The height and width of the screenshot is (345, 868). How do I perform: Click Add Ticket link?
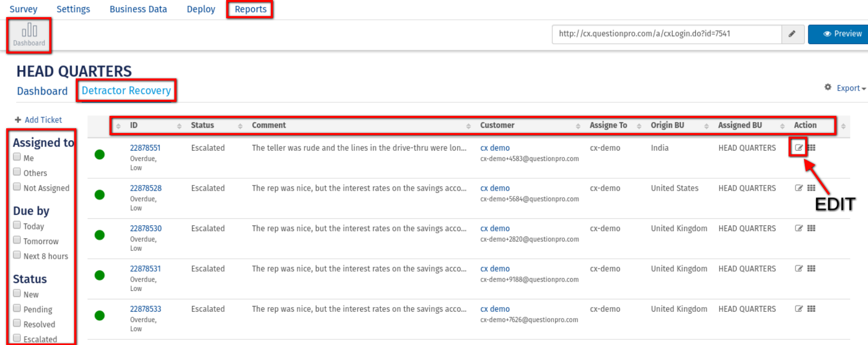[38, 120]
